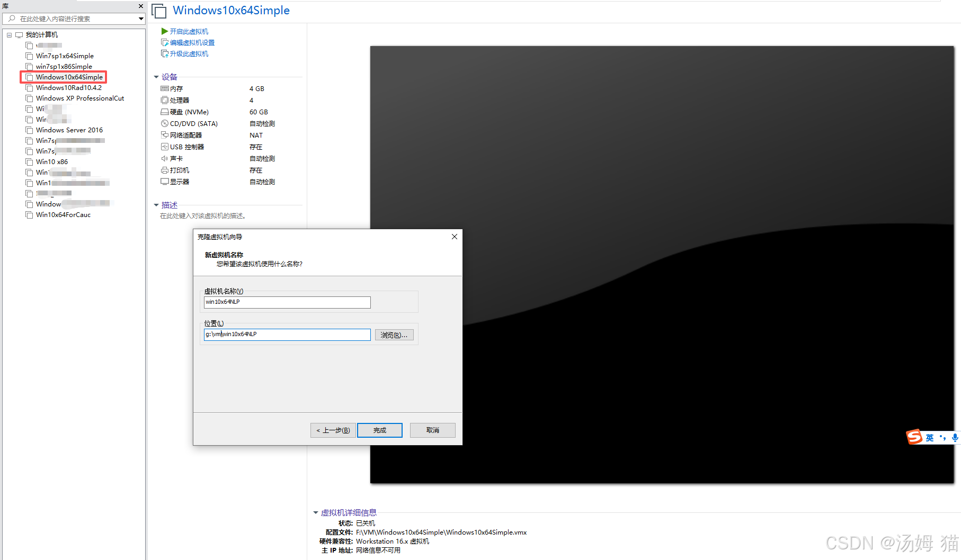Screen dimensions: 961x560
Task: Select Win10 x86 in the library tree
Action: pos(52,162)
